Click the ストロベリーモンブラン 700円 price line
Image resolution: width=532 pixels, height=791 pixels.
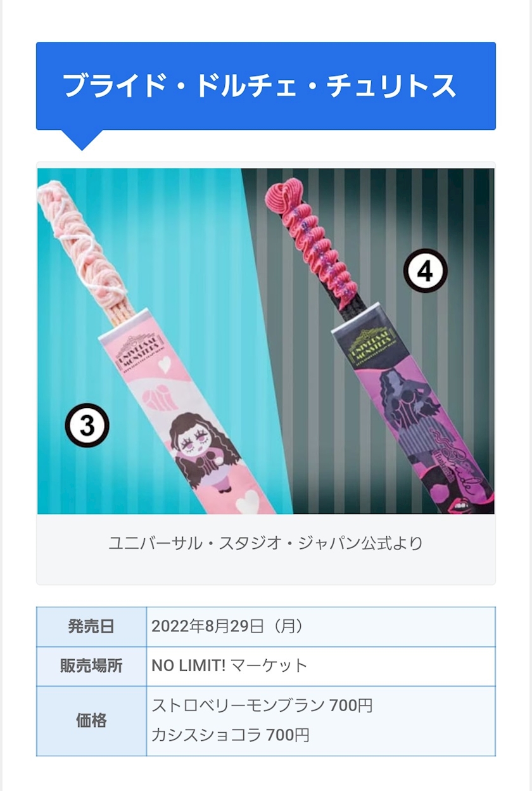(262, 705)
